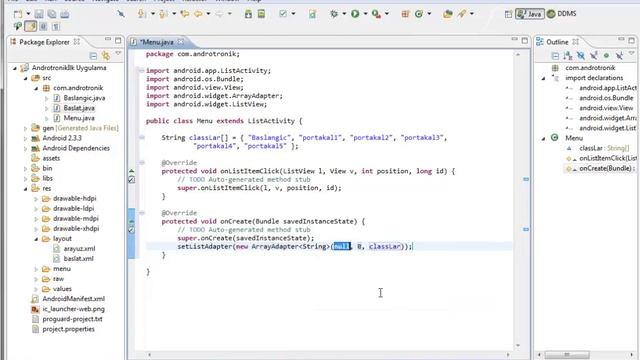The height and width of the screenshot is (360, 640).
Task: Open Baslangic.java in Package Explorer
Action: [x=84, y=98]
